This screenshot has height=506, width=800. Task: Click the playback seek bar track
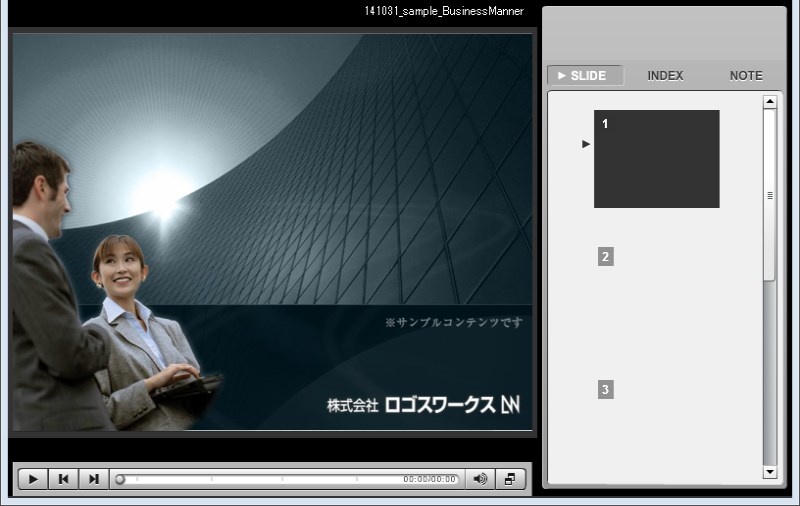(x=260, y=479)
